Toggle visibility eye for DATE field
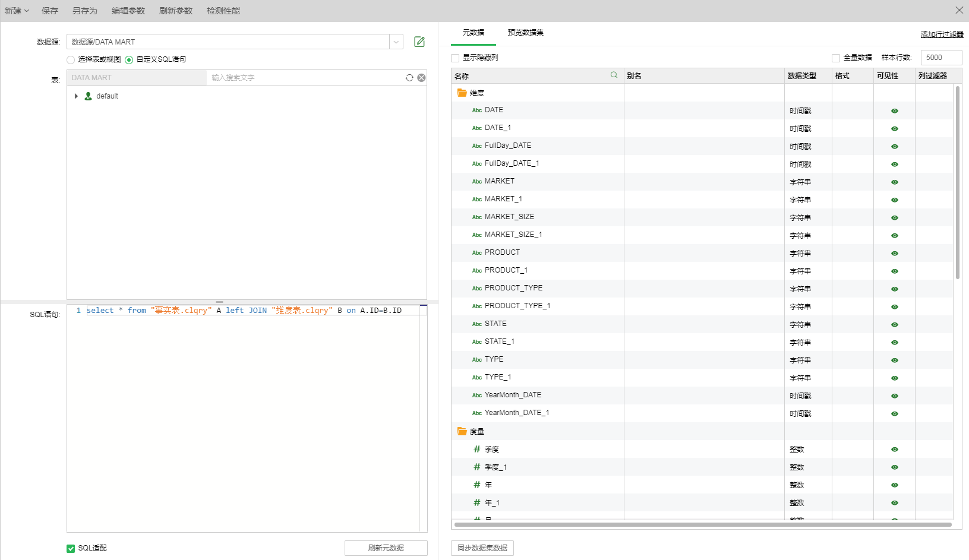The width and height of the screenshot is (969, 560). tap(894, 111)
